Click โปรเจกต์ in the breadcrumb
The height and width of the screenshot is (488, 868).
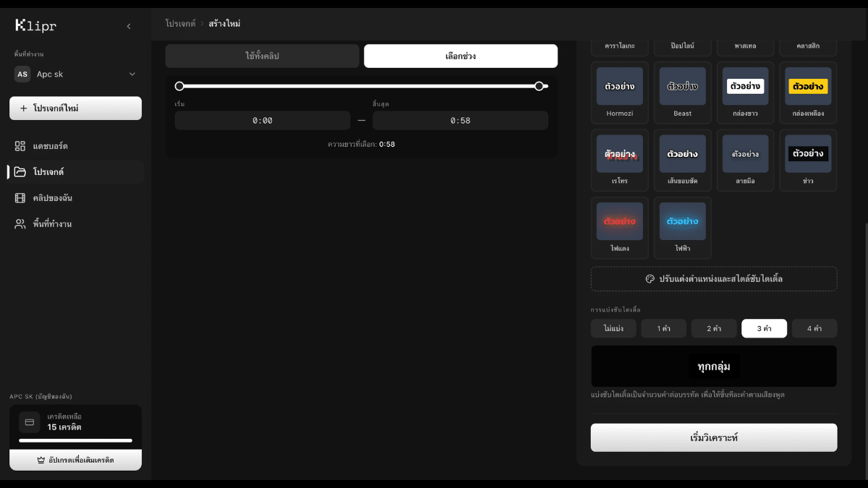click(180, 24)
